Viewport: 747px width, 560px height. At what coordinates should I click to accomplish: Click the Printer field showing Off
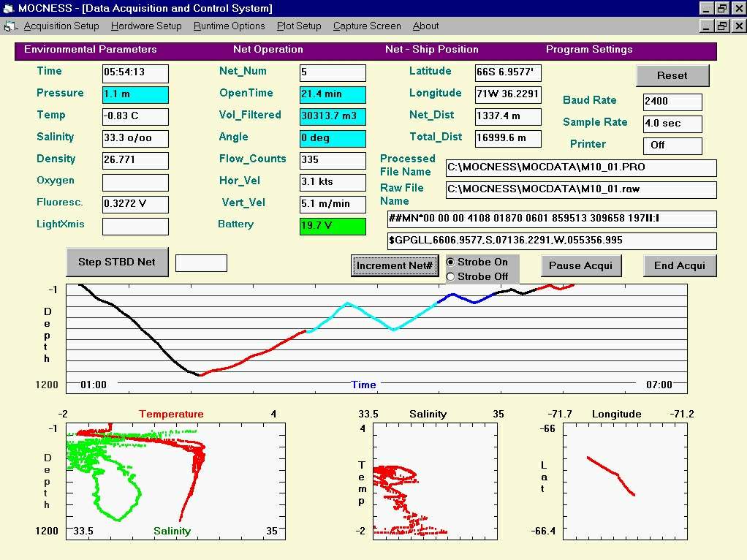[672, 145]
